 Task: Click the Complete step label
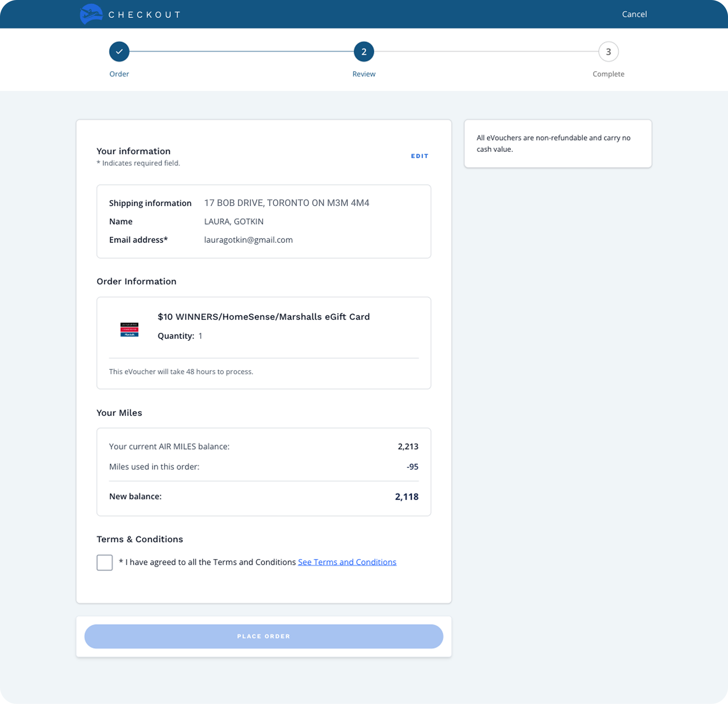point(608,74)
